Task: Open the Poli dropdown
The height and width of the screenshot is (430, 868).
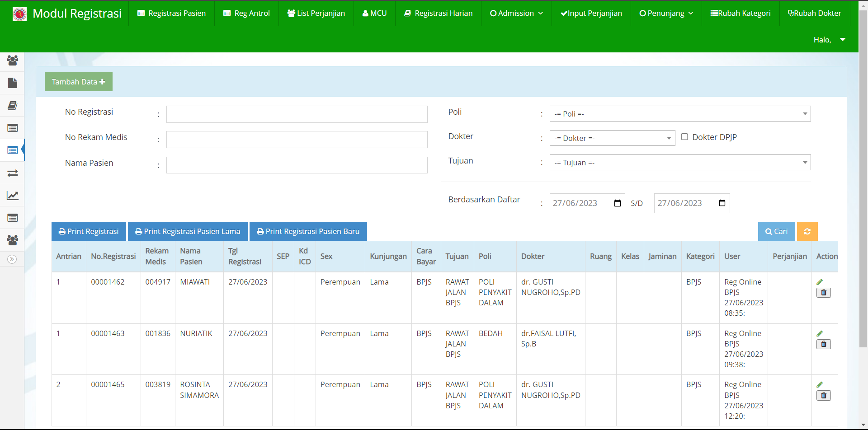Action: coord(680,114)
